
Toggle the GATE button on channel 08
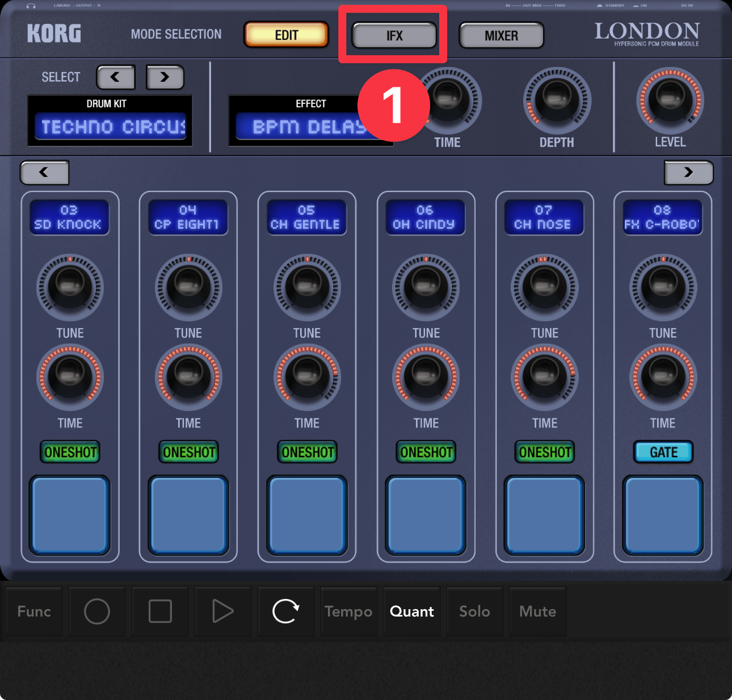[663, 452]
